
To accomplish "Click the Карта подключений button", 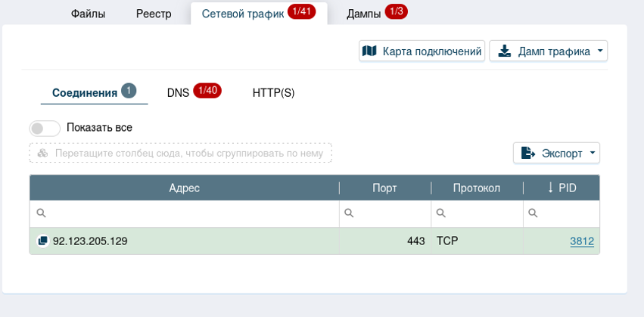I will point(422,51).
